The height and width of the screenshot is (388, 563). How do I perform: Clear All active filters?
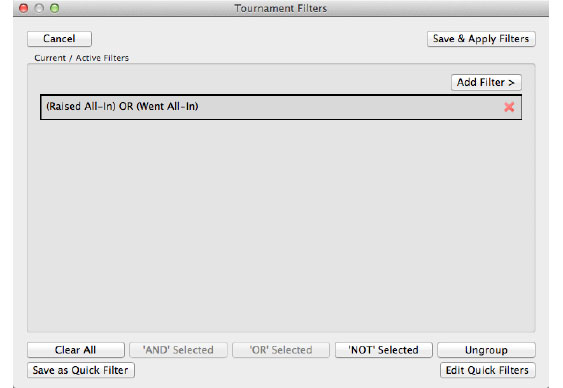[76, 350]
